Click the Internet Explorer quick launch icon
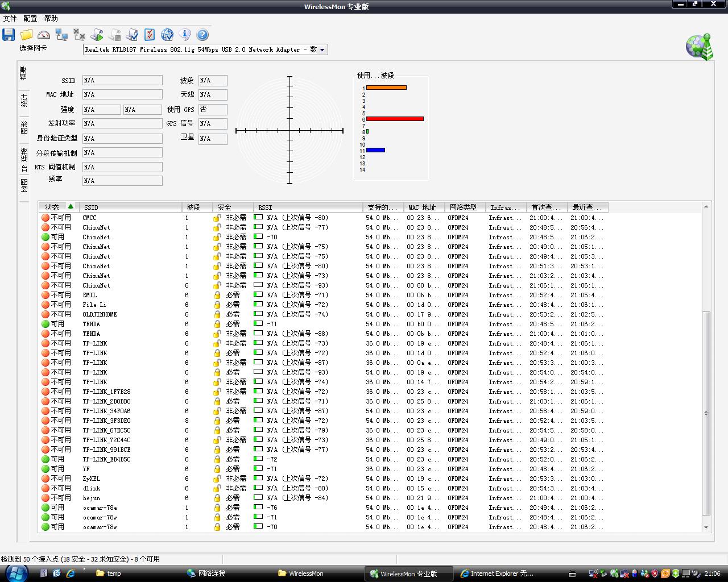This screenshot has height=582, width=728. (71, 573)
